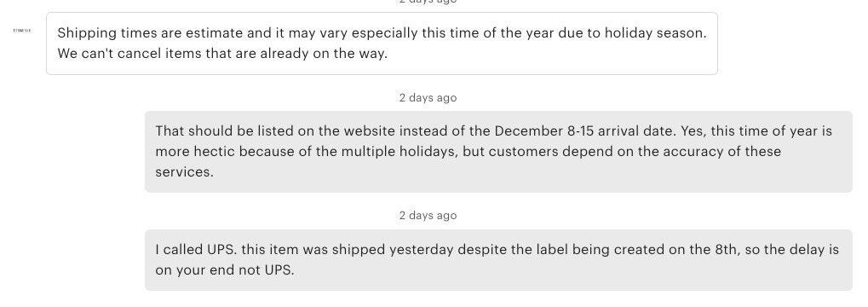Click 'on your end not UPS.' line

coord(225,271)
